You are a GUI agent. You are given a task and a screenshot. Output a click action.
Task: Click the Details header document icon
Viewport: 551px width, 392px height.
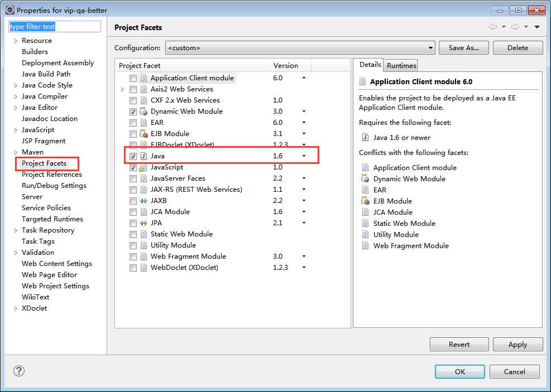[363, 82]
